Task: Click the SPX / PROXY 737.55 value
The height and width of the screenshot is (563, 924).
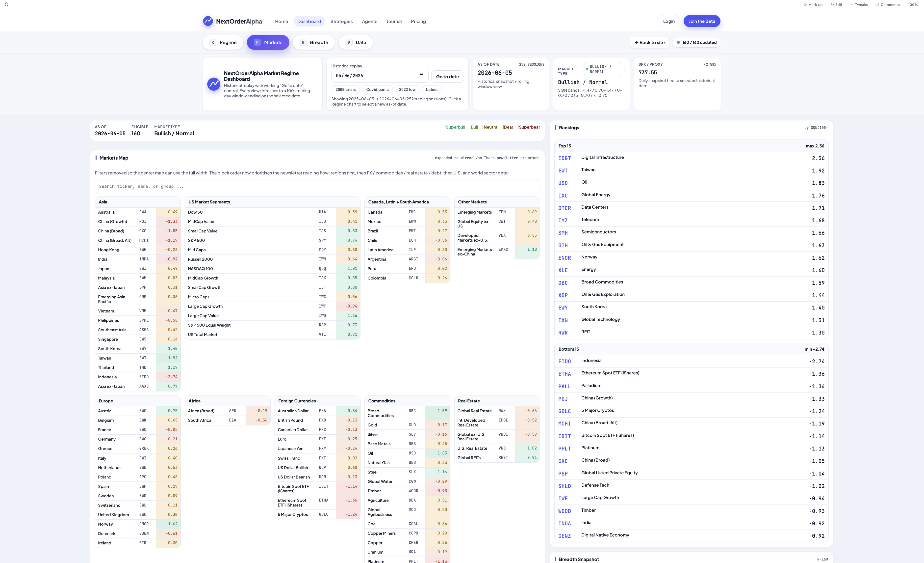Action: 648,72
